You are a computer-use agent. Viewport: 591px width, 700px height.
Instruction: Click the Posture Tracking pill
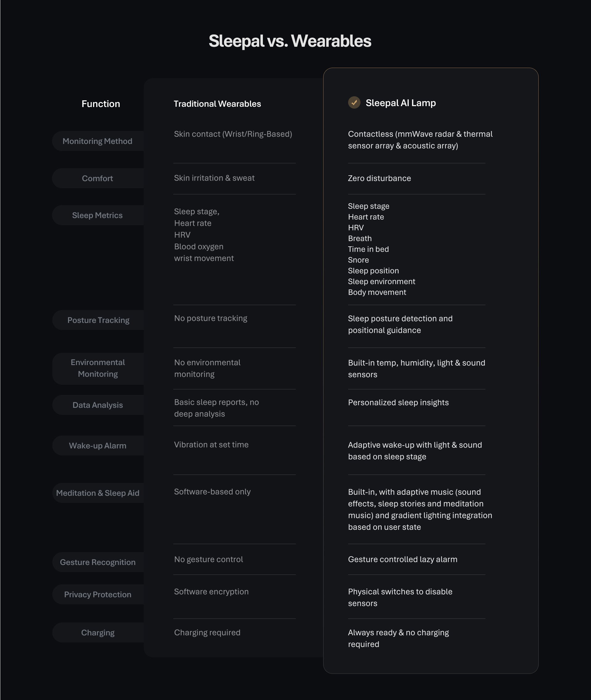(x=98, y=320)
